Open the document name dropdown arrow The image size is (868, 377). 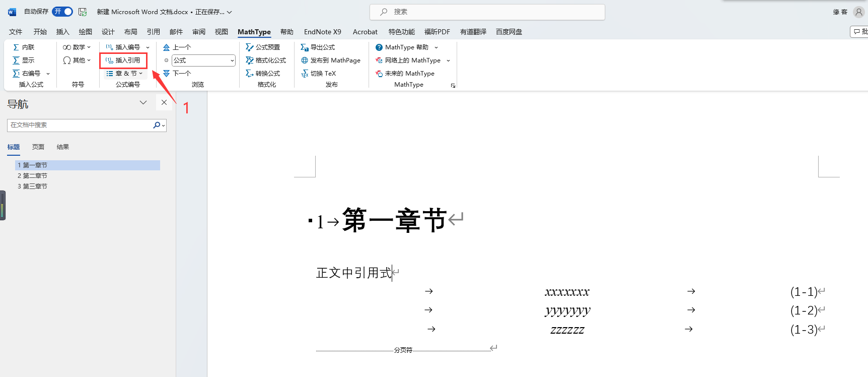point(230,12)
